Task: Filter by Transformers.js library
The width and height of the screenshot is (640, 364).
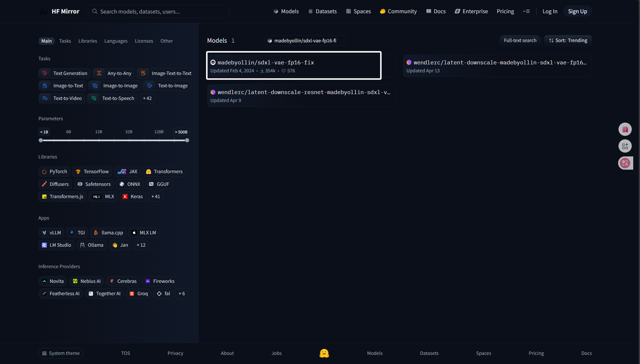Action: (62, 196)
